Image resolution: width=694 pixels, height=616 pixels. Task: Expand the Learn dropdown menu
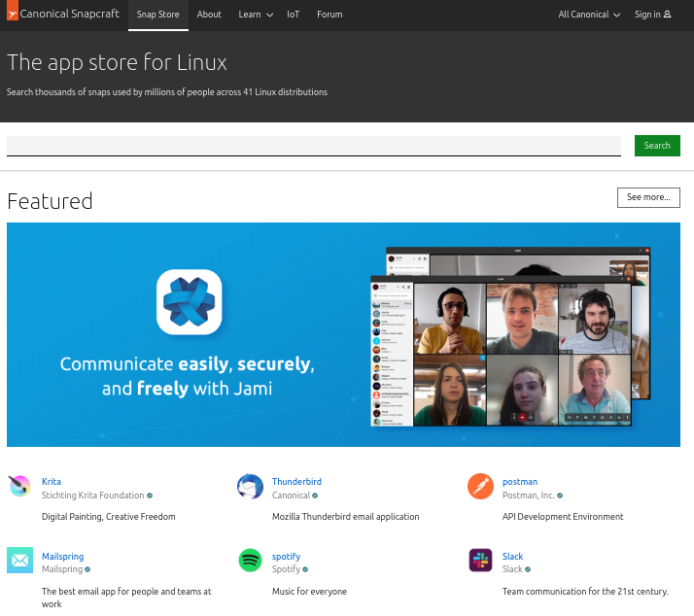tap(256, 15)
